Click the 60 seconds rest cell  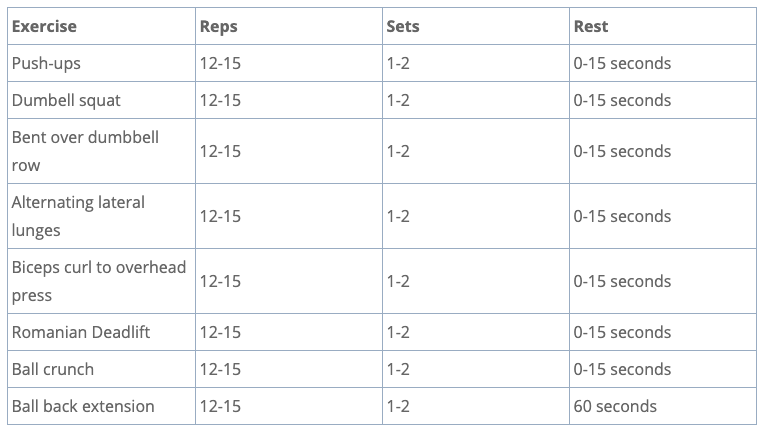pos(615,406)
